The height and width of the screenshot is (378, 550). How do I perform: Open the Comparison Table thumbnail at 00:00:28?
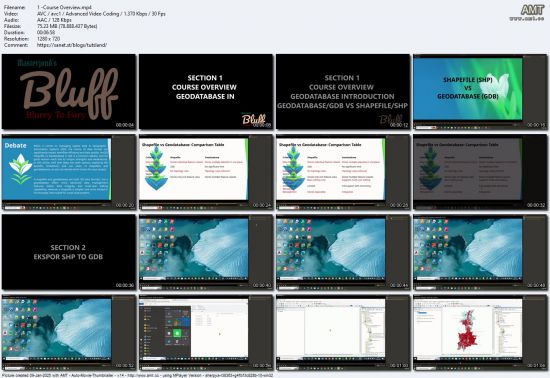click(x=343, y=172)
